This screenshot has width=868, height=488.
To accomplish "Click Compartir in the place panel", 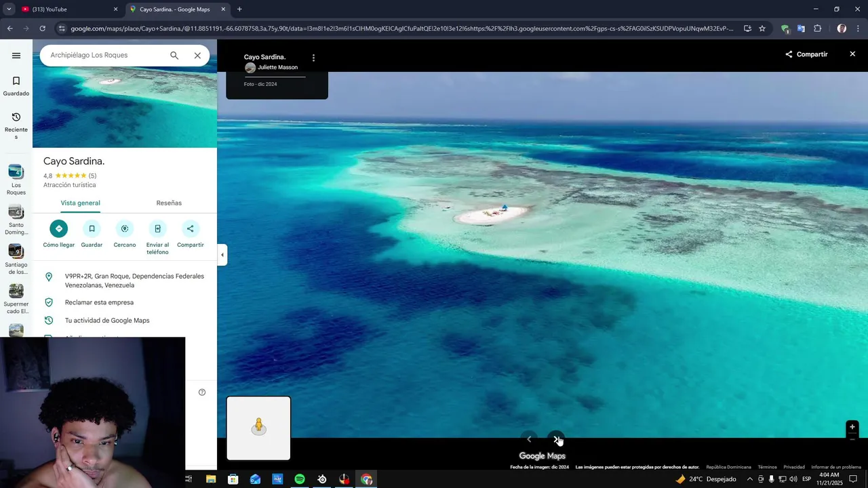I will [191, 234].
